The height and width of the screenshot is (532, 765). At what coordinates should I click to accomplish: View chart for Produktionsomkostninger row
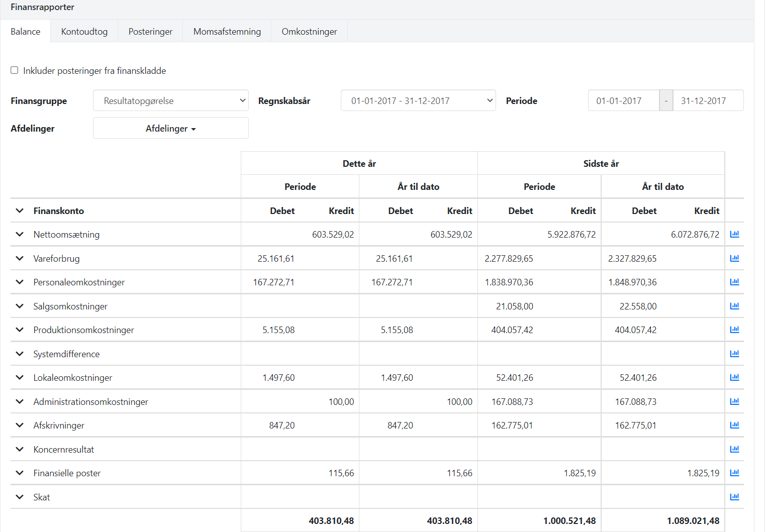(x=734, y=330)
